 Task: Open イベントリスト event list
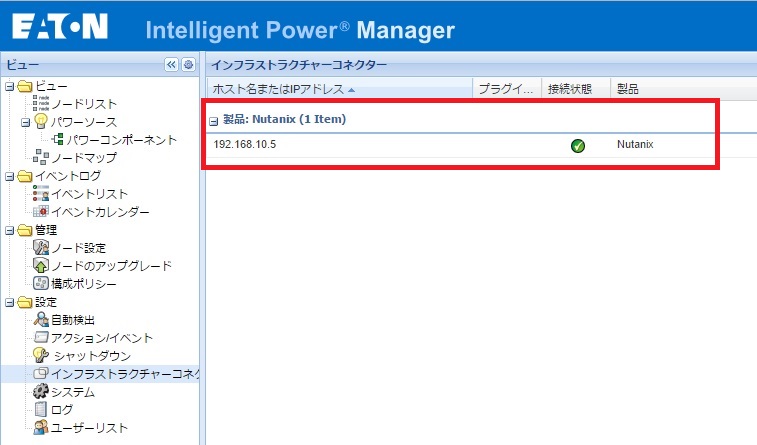coord(89,194)
